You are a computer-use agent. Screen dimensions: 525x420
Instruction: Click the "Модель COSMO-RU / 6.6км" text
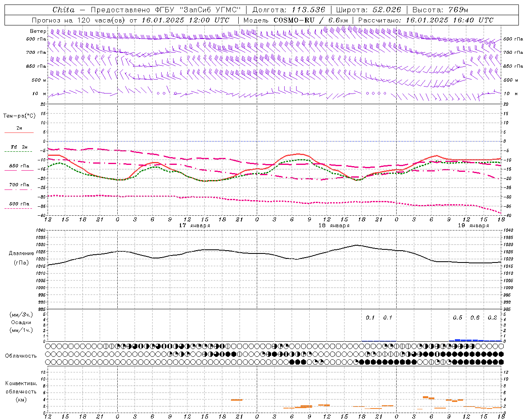click(x=296, y=20)
